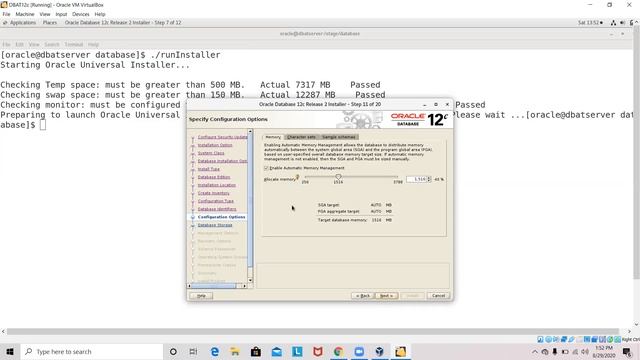Open terminal Search menu

52,44
